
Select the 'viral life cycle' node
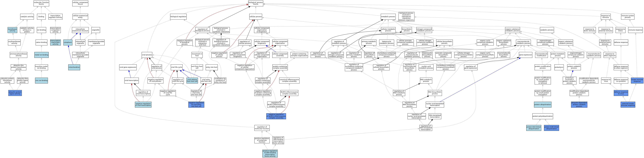click(176, 67)
